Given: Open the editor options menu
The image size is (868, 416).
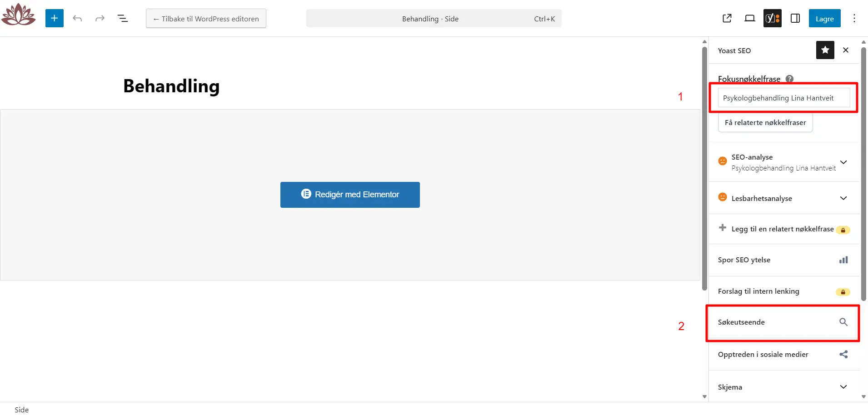Looking at the screenshot, I should tap(854, 18).
